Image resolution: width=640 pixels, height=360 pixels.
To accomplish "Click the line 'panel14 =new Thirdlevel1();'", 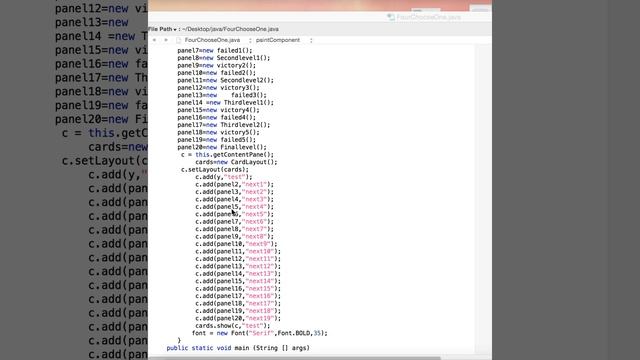I will click(225, 102).
